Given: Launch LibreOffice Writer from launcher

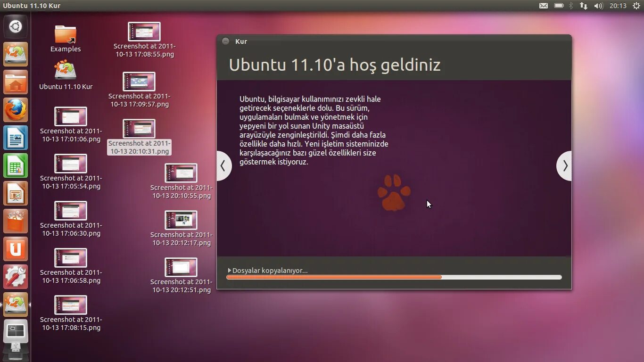Looking at the screenshot, I should (16, 138).
